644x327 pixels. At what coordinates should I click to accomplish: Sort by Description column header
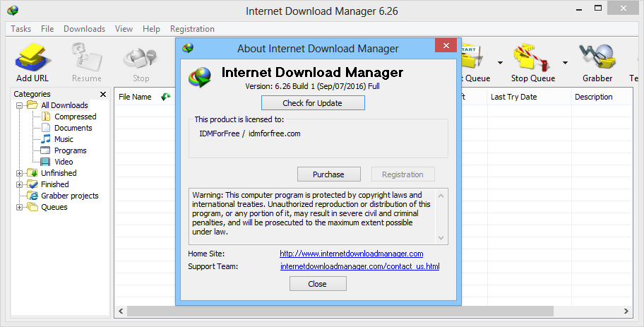(x=593, y=97)
